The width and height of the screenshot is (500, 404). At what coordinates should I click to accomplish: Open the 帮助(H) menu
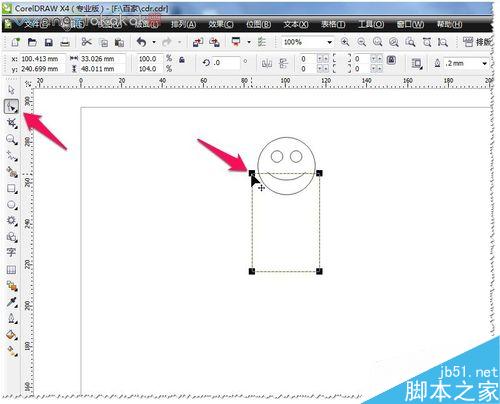pos(449,24)
